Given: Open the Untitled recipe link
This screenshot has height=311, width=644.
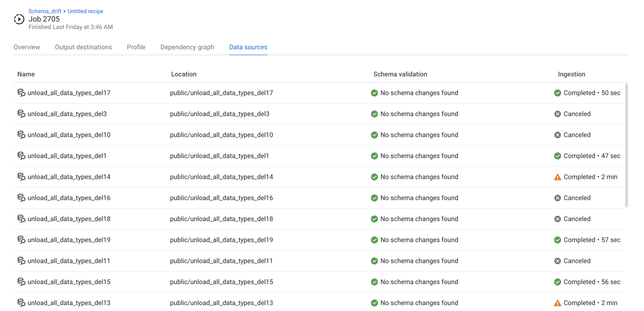Looking at the screenshot, I should click(x=85, y=11).
